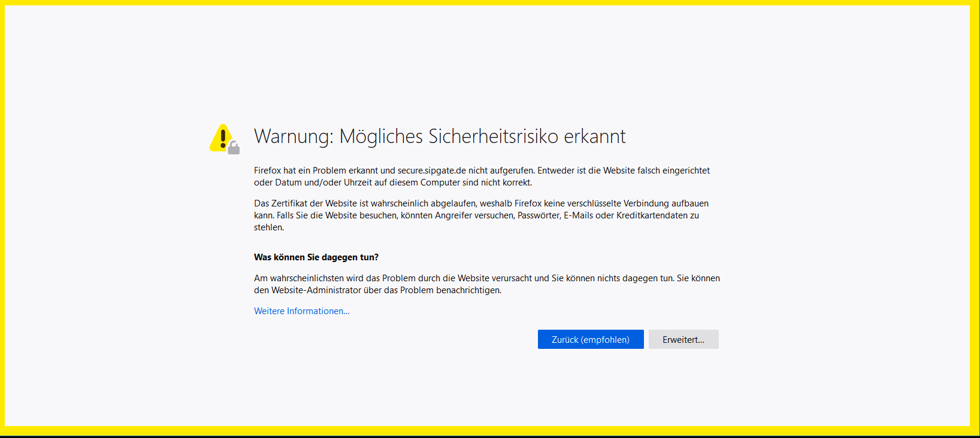Click the Website-Administrator text in last paragraph

[x=316, y=290]
